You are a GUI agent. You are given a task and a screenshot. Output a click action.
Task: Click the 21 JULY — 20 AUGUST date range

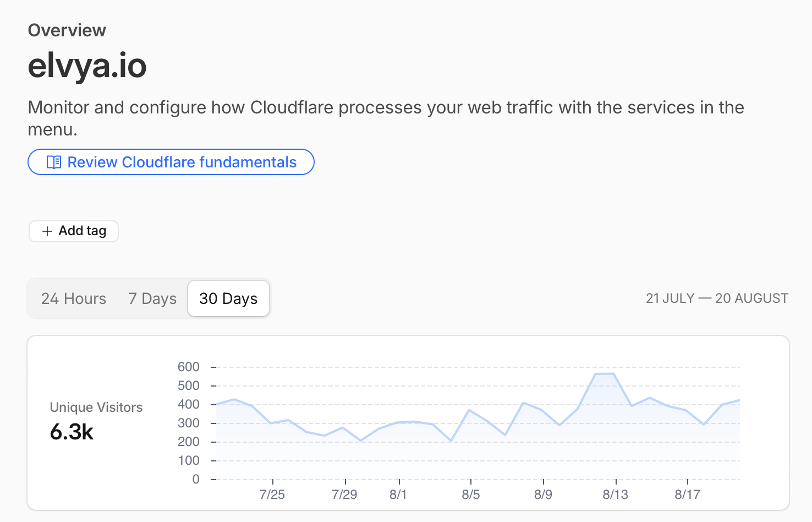pyautogui.click(x=717, y=298)
